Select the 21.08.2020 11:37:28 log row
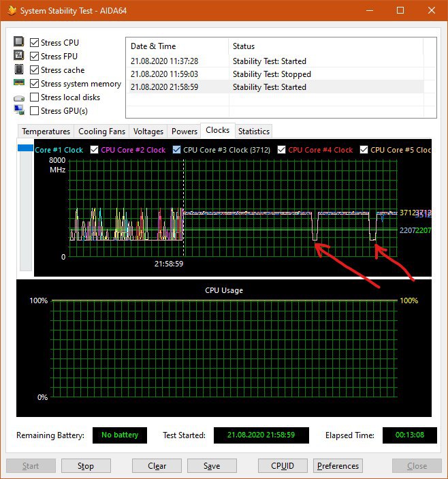 (276, 61)
